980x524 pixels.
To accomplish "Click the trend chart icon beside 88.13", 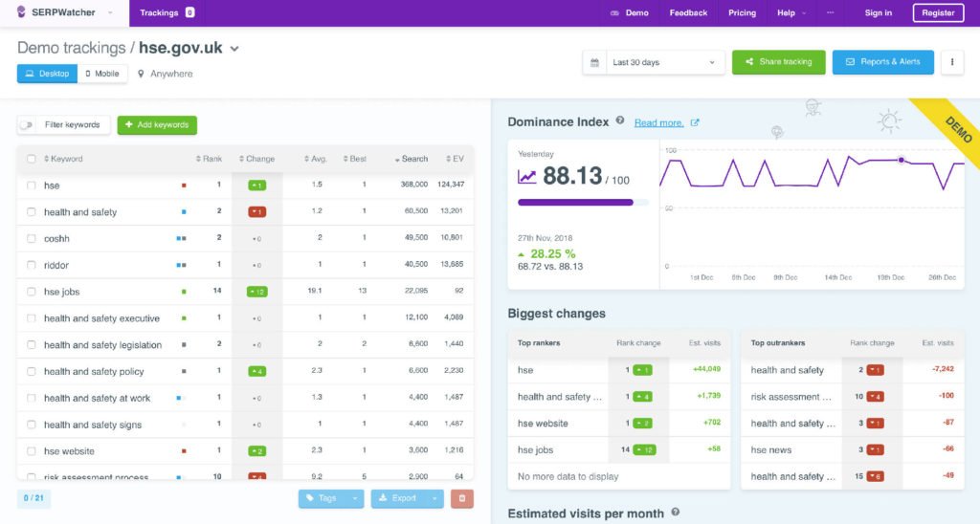I will click(x=527, y=177).
